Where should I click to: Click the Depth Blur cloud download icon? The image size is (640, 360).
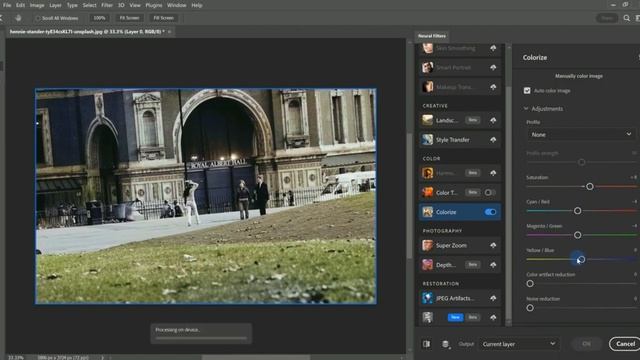coord(493,265)
